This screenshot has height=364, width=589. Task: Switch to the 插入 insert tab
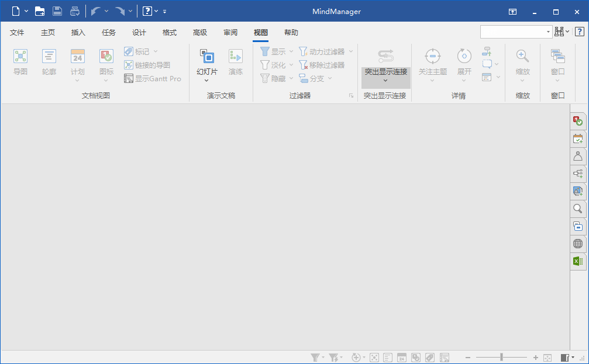tap(78, 33)
